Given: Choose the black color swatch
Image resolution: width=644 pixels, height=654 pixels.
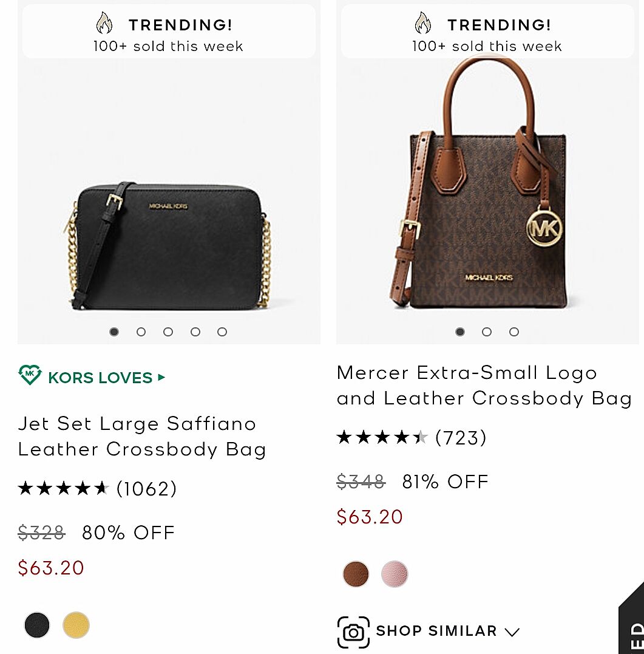Looking at the screenshot, I should pos(37,625).
